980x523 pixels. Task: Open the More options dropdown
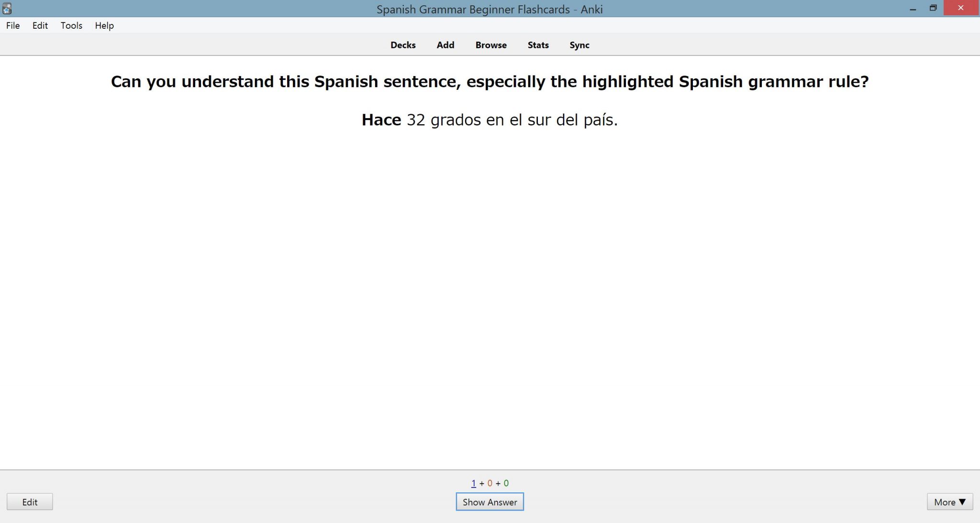(949, 502)
